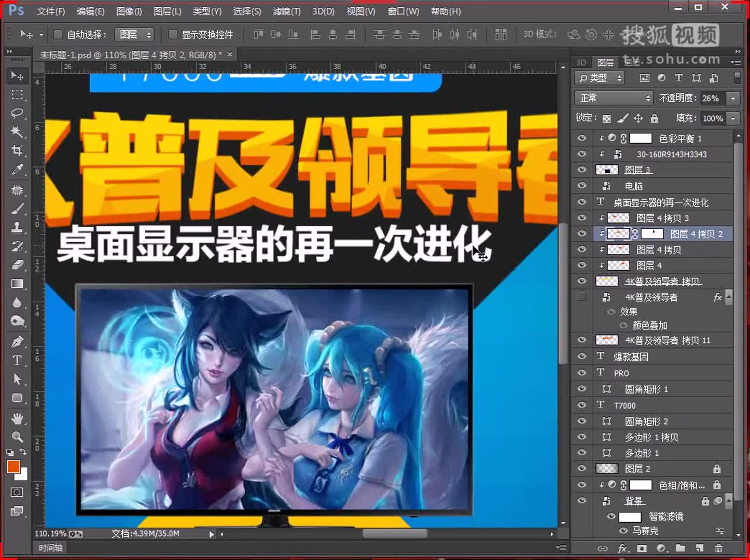The height and width of the screenshot is (560, 750).
Task: Open Move tool preset picker arrow
Action: [x=41, y=35]
